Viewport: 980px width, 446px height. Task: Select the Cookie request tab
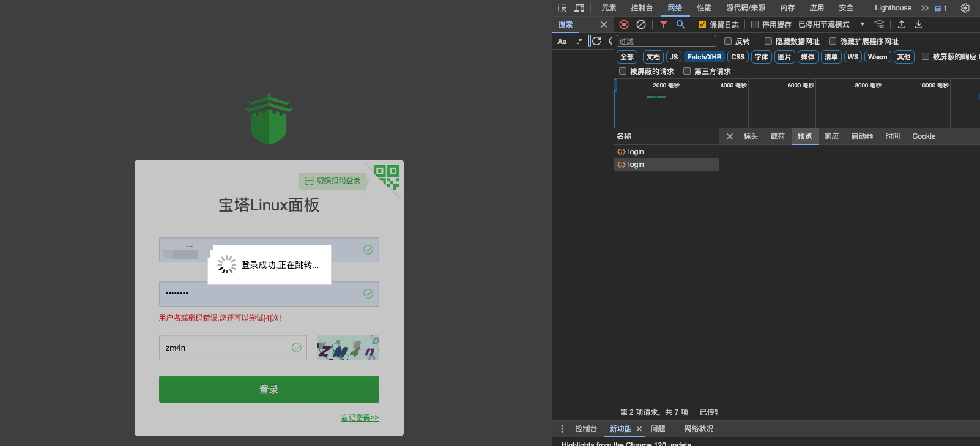pyautogui.click(x=924, y=136)
